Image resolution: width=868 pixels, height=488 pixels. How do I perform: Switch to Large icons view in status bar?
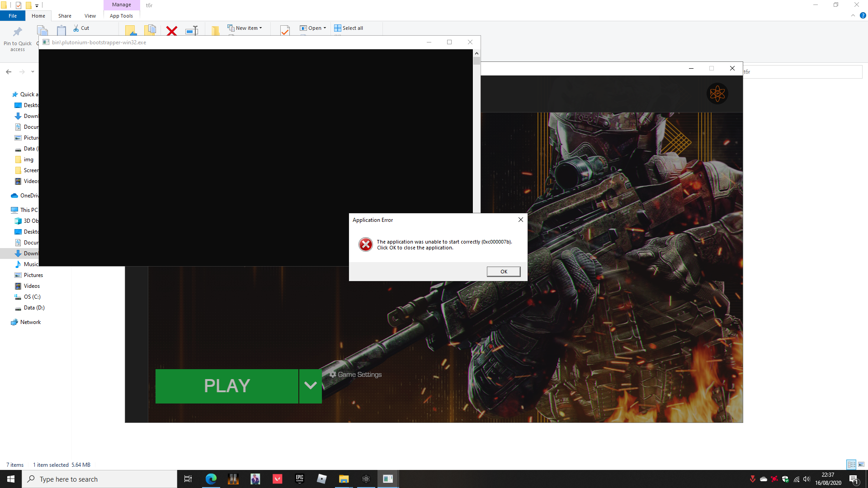(x=861, y=465)
